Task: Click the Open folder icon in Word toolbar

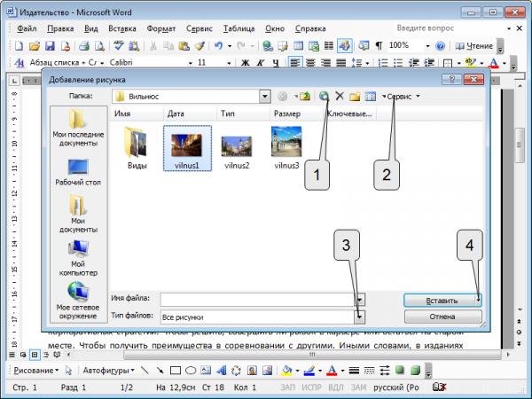Action: tap(35, 46)
